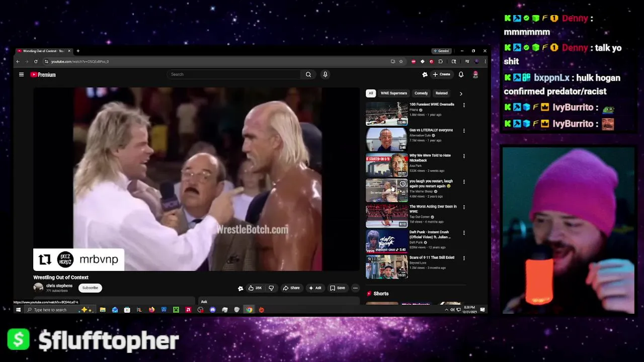The height and width of the screenshot is (362, 644).
Task: Open the YouTube hamburger guide menu
Action: (21, 74)
